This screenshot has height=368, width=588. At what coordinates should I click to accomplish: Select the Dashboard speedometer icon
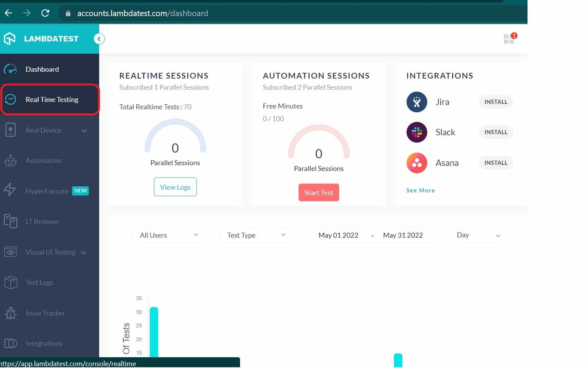tap(10, 69)
